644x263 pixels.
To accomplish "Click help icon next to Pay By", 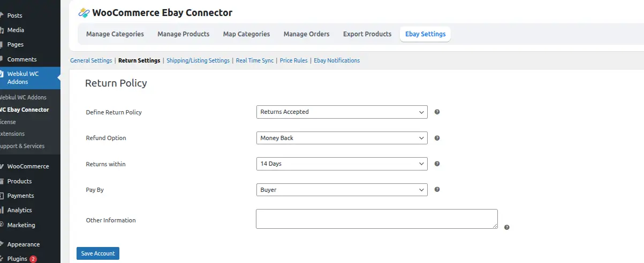I will coord(437,189).
